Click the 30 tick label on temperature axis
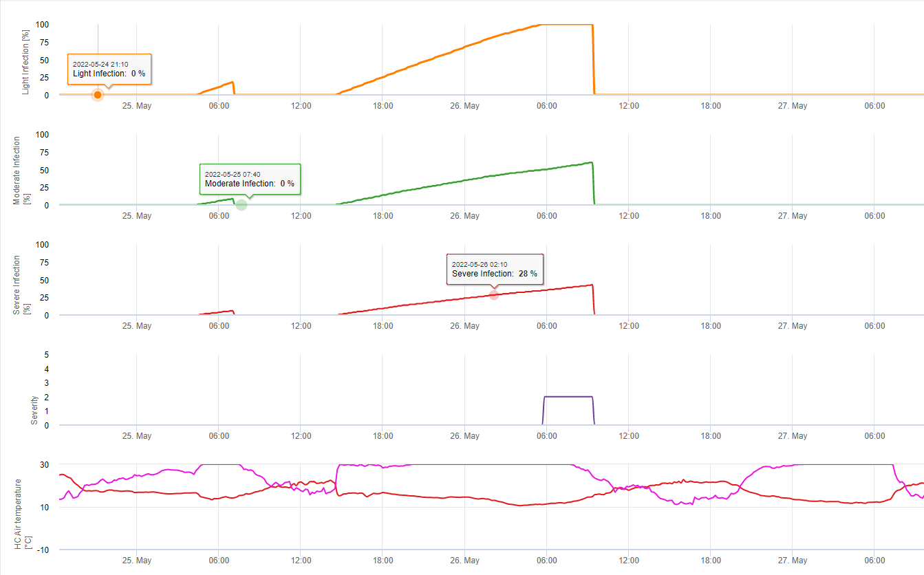 click(x=43, y=465)
